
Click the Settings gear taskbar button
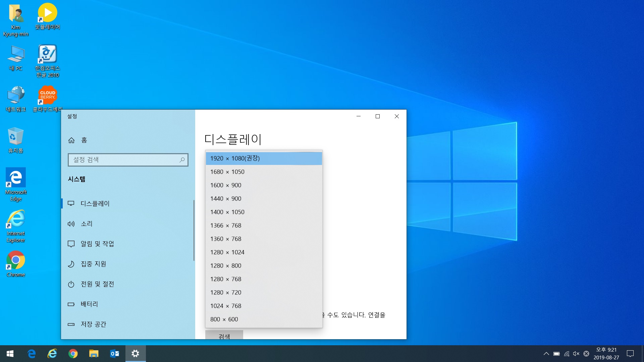coord(136,354)
